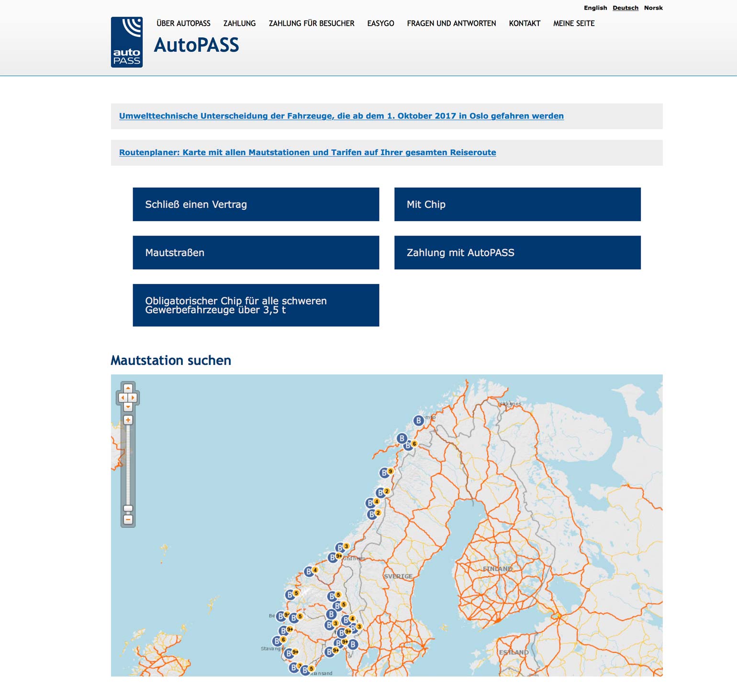Zoom in the map with plus button

tap(128, 420)
